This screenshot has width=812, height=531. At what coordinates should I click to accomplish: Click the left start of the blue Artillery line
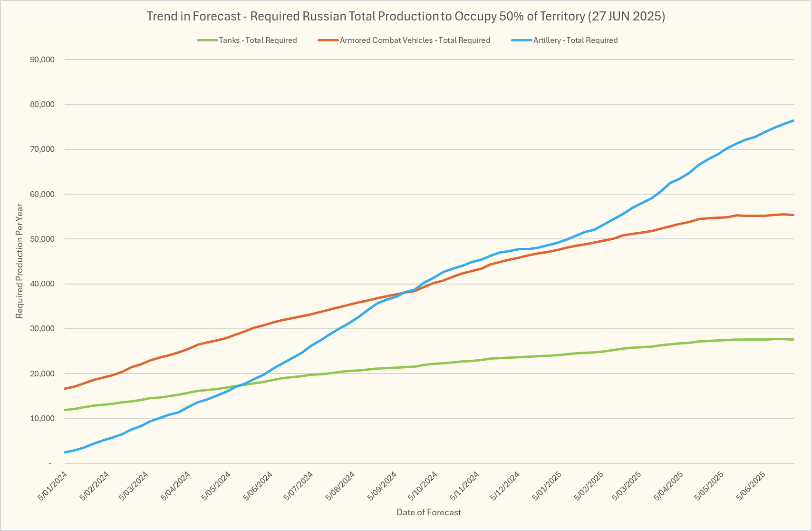pos(65,452)
